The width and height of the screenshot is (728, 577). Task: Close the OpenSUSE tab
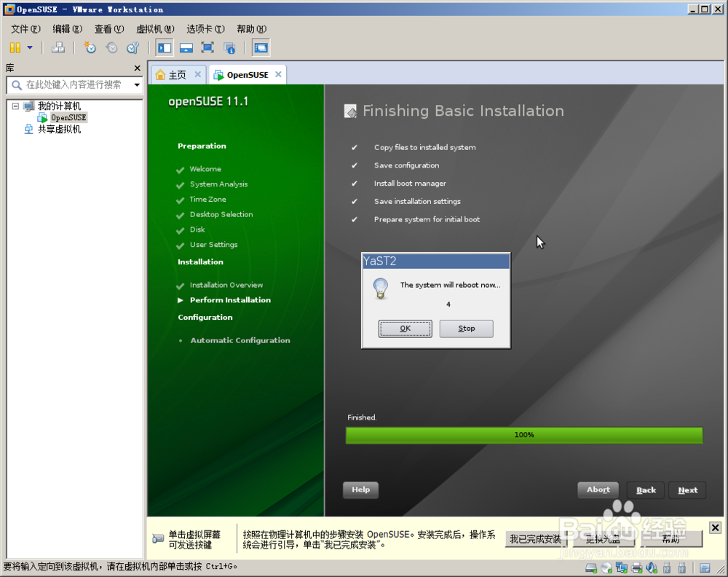278,74
